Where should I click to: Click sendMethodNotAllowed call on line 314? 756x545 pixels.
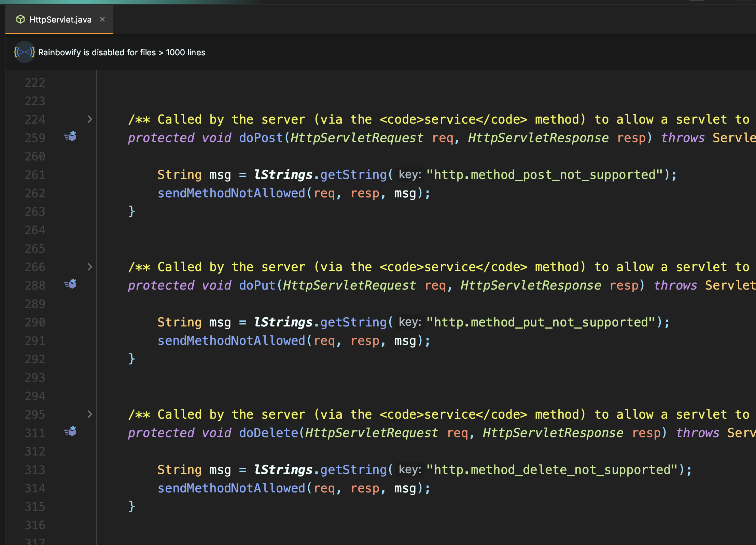click(231, 488)
